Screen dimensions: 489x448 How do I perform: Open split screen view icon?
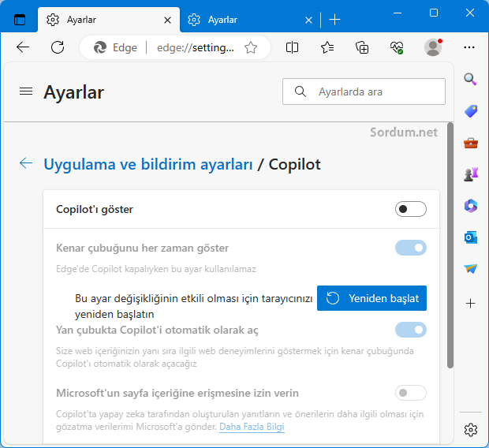coord(292,48)
